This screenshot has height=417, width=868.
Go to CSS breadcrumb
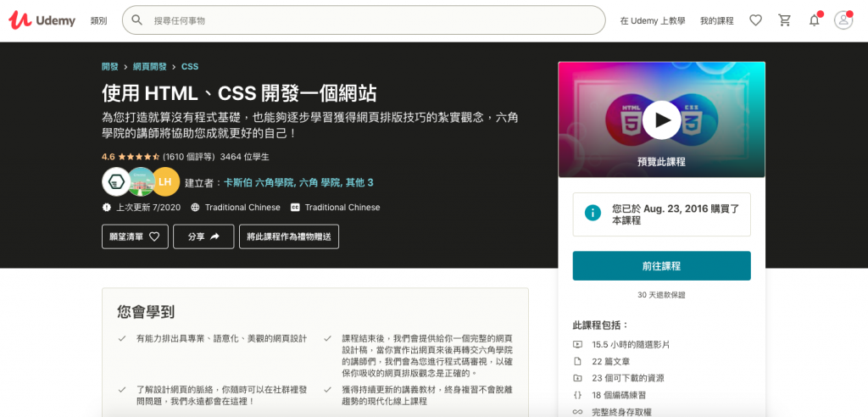(x=190, y=66)
